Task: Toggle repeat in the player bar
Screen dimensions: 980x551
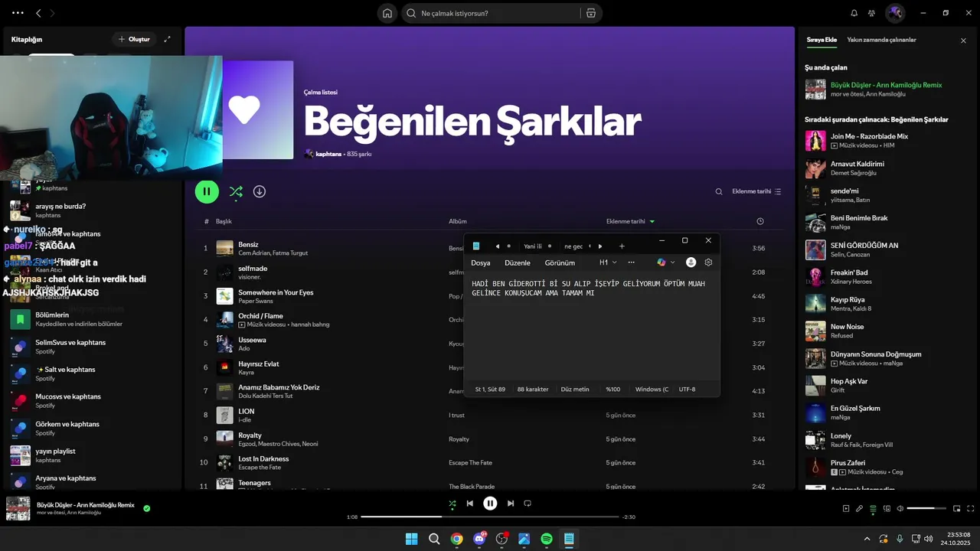Action: coord(528,504)
